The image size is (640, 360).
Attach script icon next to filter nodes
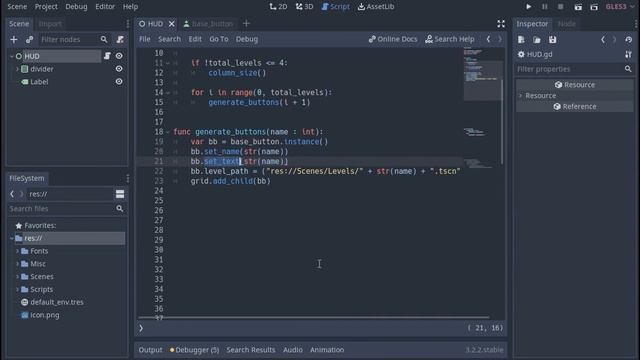click(120, 40)
